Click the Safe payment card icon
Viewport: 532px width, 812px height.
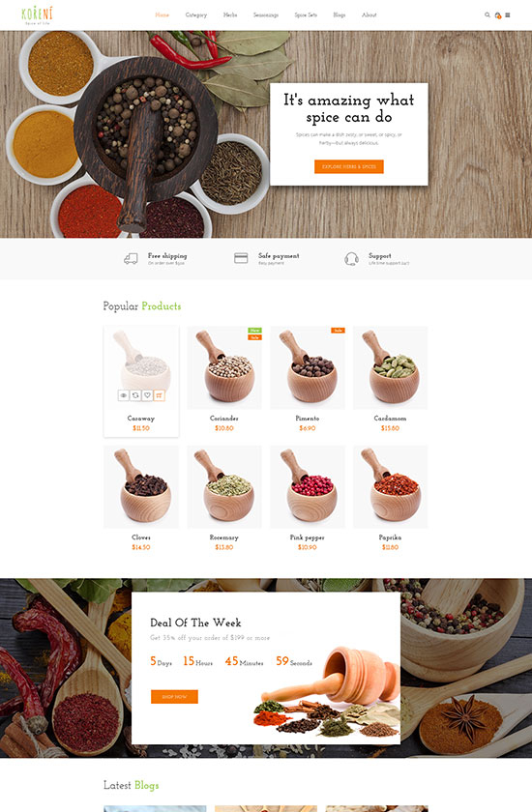241,258
